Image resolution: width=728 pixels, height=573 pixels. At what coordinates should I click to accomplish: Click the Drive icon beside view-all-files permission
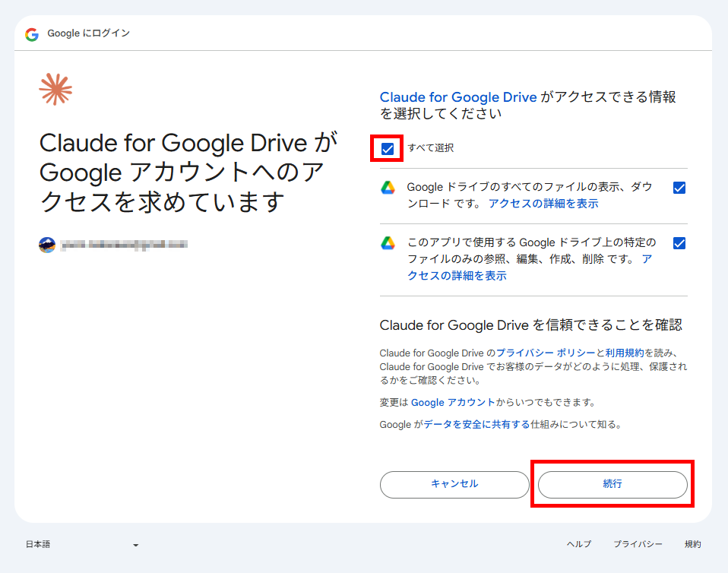pyautogui.click(x=388, y=188)
